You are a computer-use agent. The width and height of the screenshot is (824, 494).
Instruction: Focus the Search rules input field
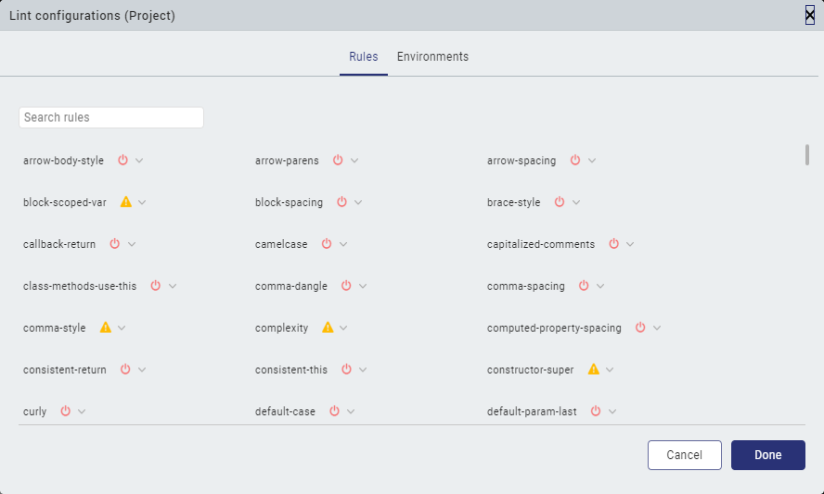coord(111,118)
